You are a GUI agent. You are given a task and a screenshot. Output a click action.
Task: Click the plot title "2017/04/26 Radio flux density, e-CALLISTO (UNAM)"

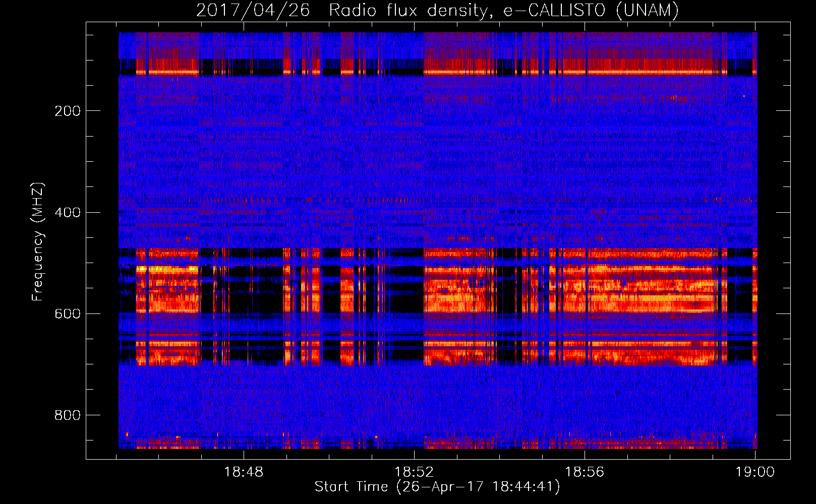438,10
